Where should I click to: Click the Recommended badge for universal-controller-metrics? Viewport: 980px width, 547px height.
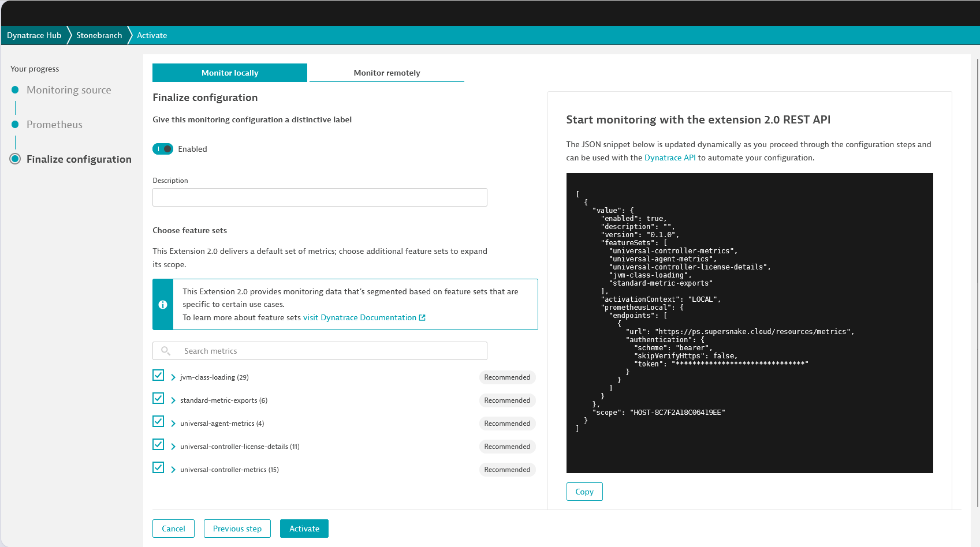click(507, 470)
